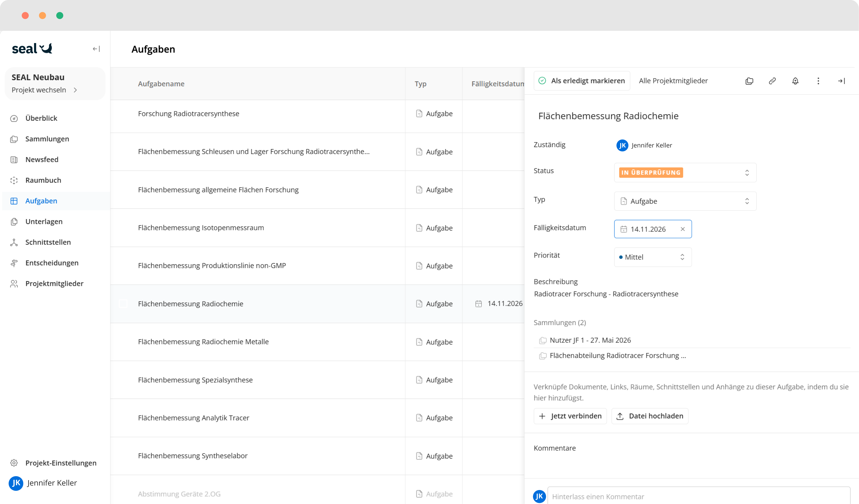Collapse the sidebar with the arrow icon
859x504 pixels.
96,49
